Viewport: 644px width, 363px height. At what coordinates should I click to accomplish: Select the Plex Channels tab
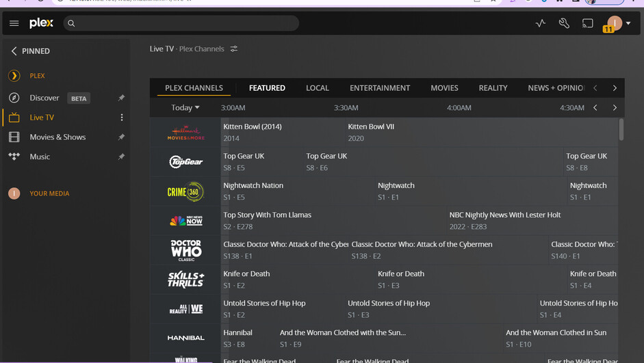point(194,88)
